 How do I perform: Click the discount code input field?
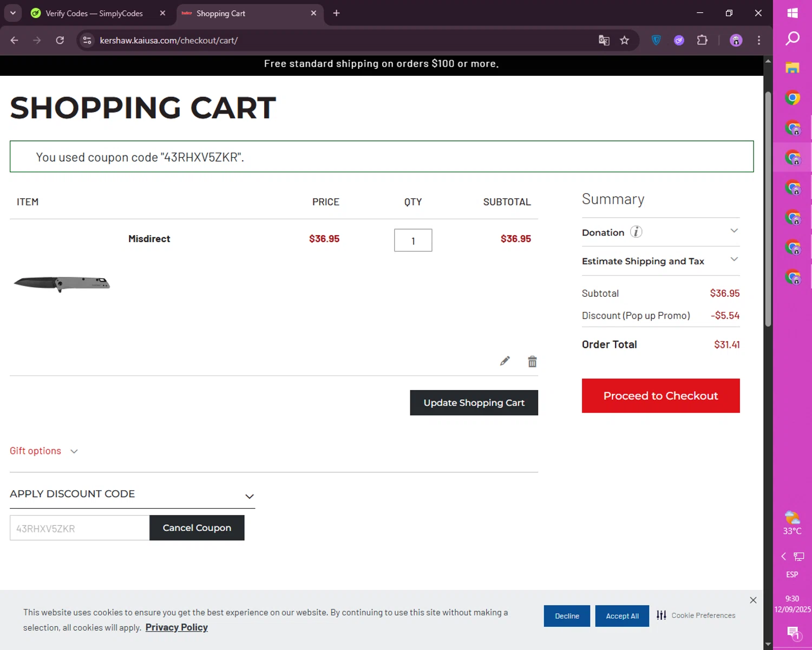[x=80, y=528]
